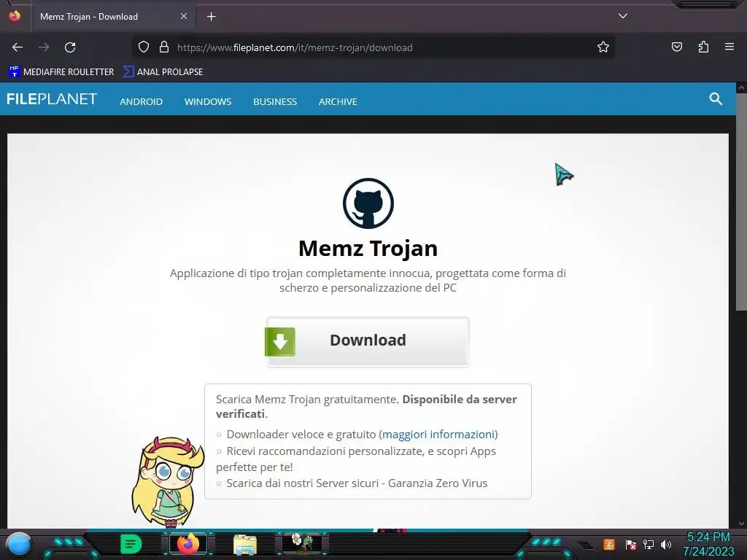Click the Java update tray icon
The image size is (747, 560).
point(609,544)
